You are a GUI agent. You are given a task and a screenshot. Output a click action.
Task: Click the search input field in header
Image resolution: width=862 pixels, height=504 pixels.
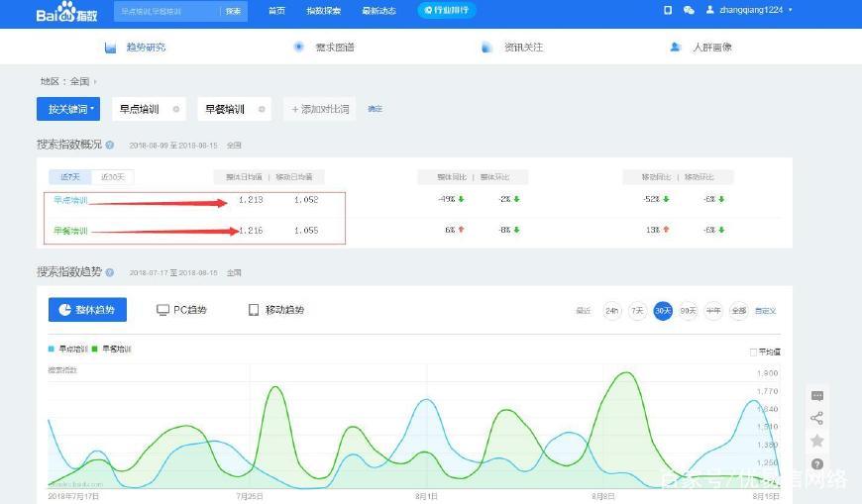coord(165,11)
